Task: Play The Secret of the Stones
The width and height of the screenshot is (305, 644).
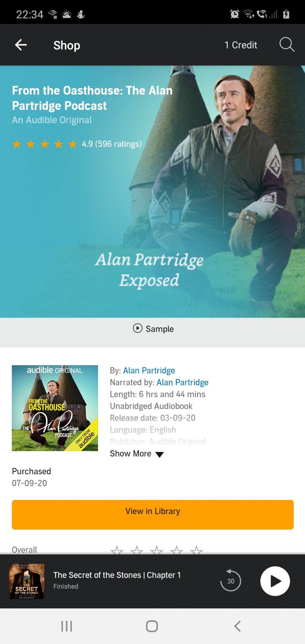Action: 275,581
